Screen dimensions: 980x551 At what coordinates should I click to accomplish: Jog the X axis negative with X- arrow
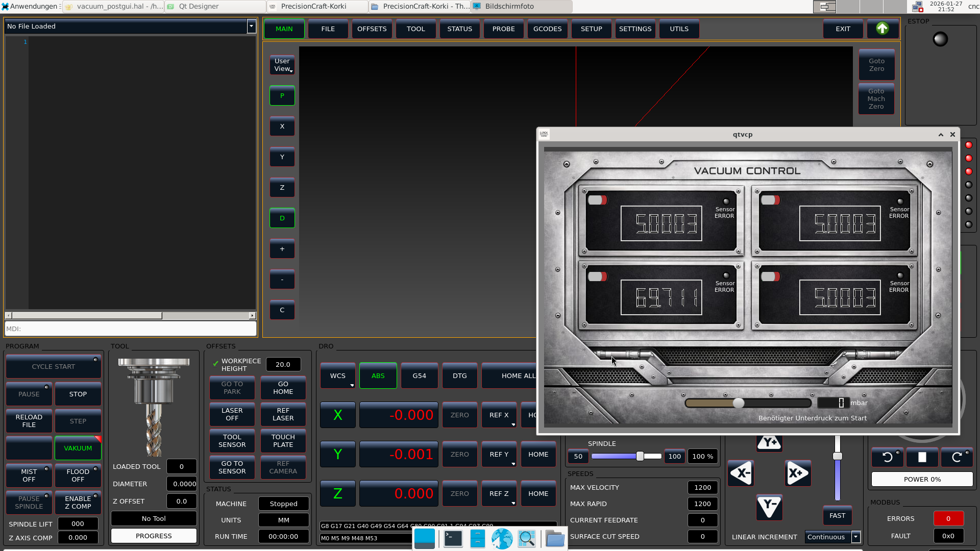click(741, 473)
